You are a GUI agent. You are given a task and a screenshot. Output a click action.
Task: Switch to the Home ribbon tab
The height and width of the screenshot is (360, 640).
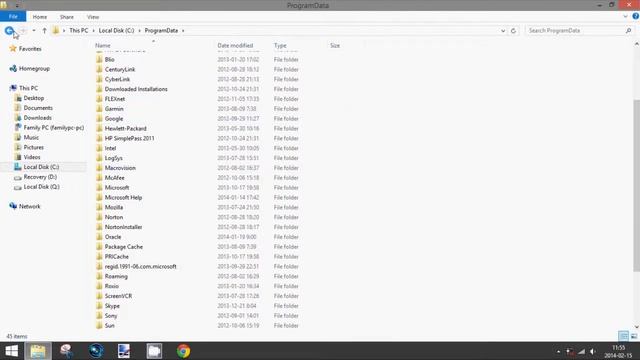click(x=40, y=17)
